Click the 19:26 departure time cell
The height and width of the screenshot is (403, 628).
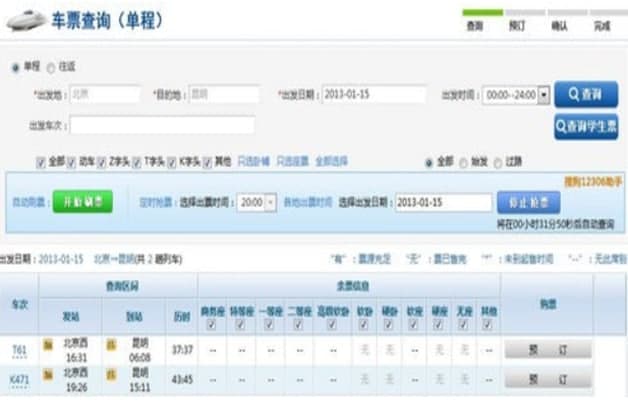(76, 387)
